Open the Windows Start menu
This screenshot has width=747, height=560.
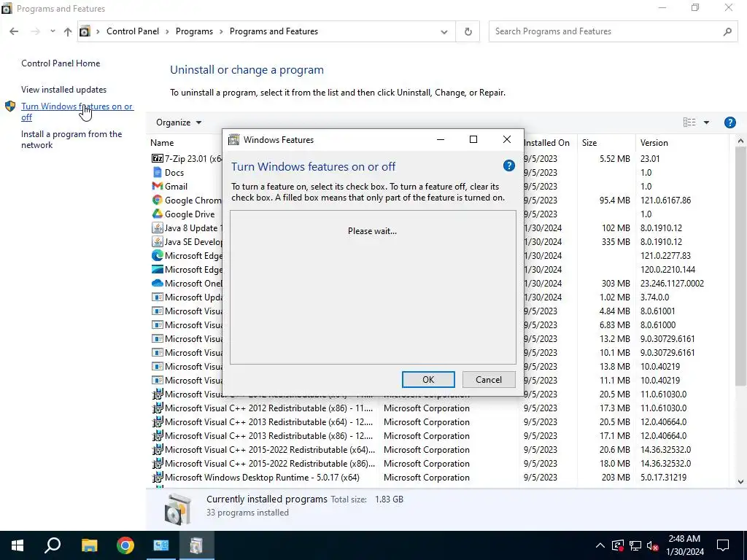pos(18,545)
